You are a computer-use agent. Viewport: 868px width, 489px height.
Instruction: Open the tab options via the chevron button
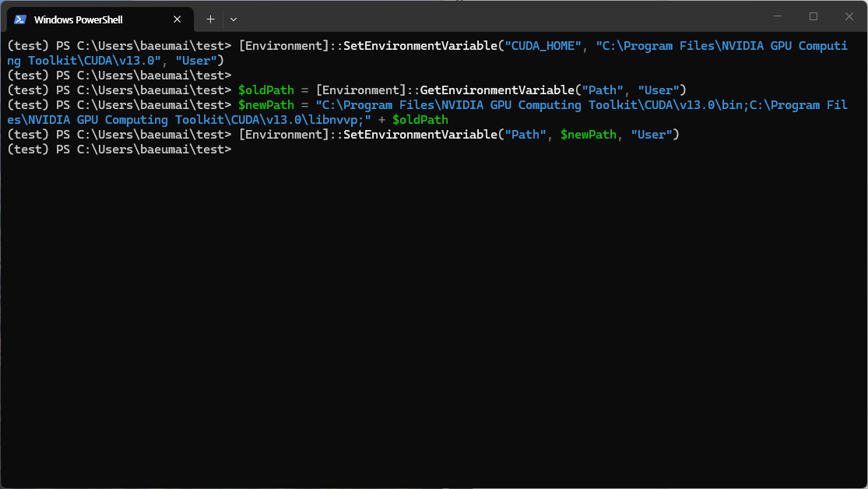[233, 19]
